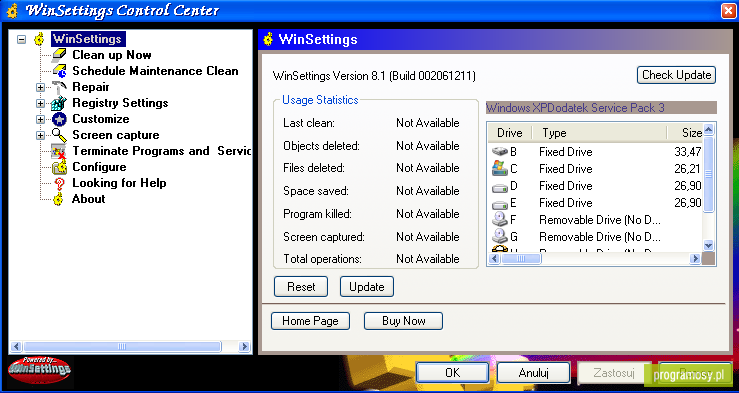
Task: Click the drive list vertical scrollbar thumb
Action: tap(709, 175)
